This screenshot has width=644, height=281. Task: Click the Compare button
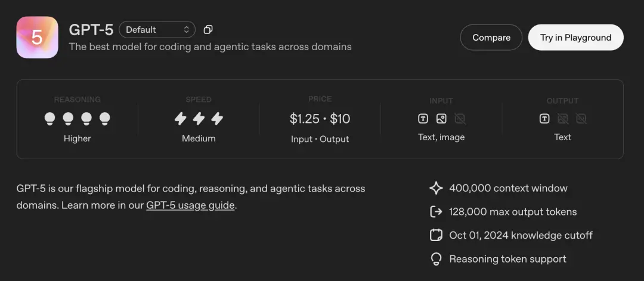491,38
